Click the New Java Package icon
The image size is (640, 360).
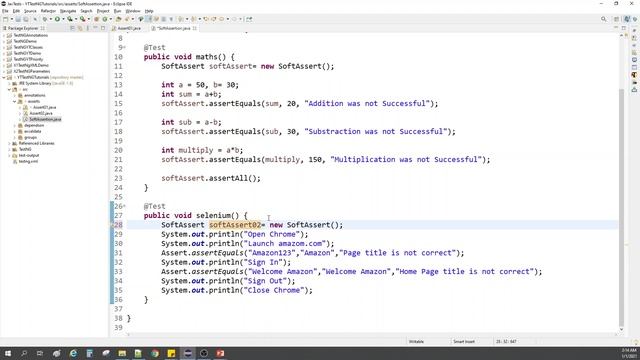point(97,19)
